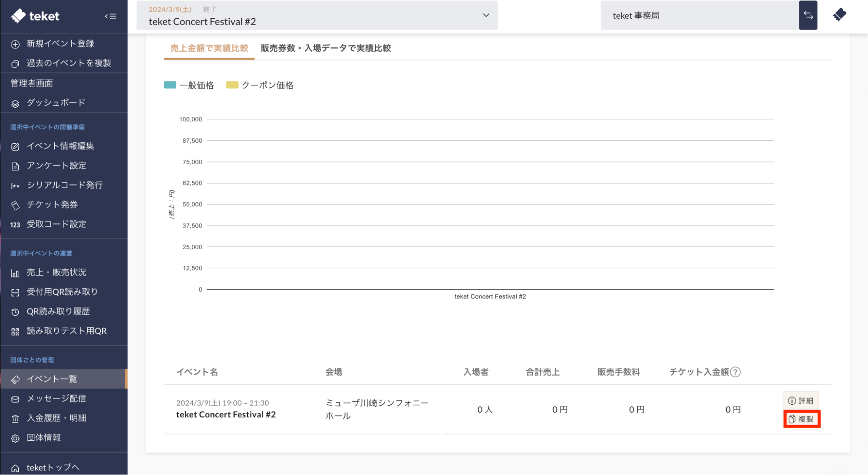Screen dimensions: 868x475
Task: Click the home icon beside teketトップへ
Action: [15, 468]
